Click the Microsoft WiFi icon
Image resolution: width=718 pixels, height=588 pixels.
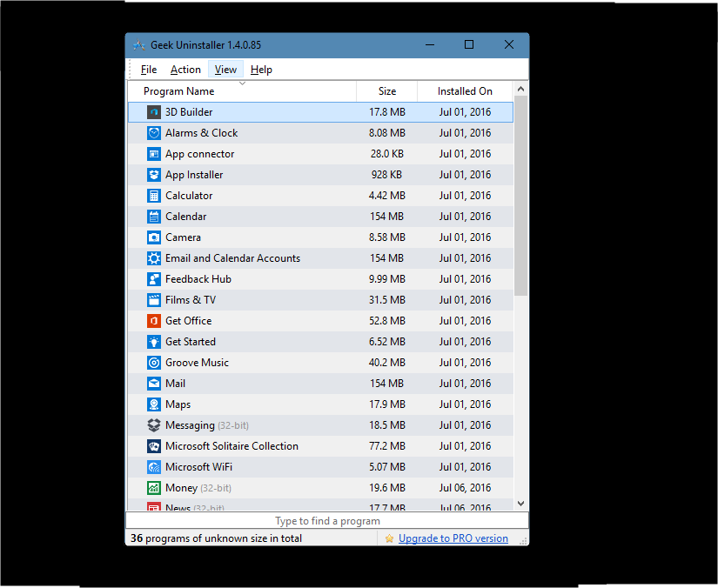click(x=154, y=467)
